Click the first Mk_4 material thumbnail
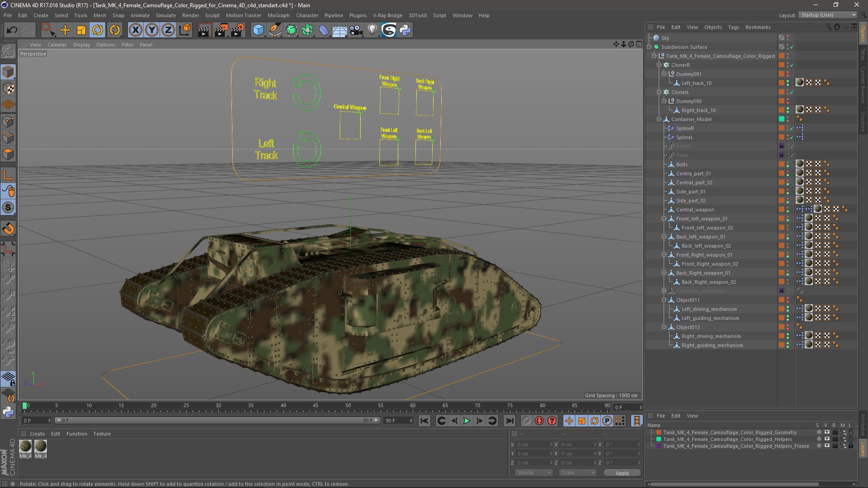Viewport: 868px width, 488px height. coord(25,446)
